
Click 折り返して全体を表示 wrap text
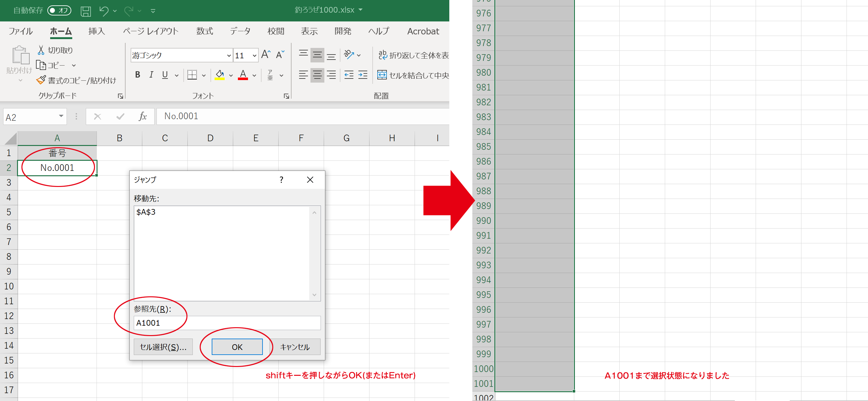click(413, 55)
